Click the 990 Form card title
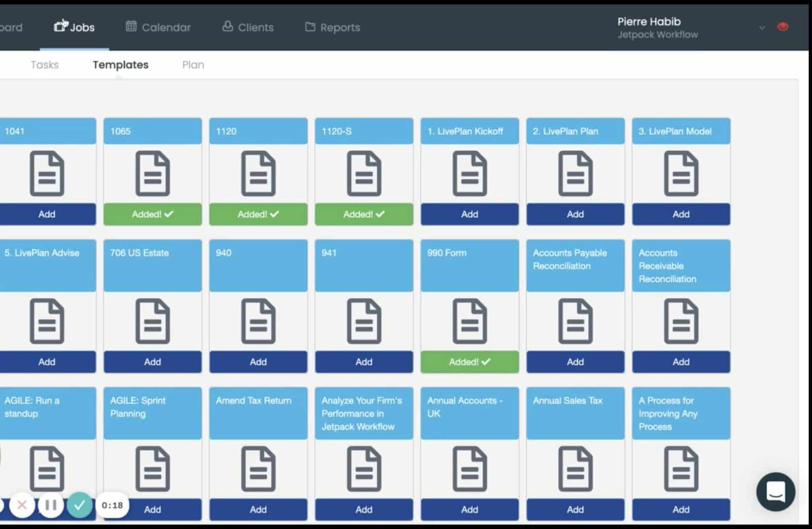 coord(447,253)
